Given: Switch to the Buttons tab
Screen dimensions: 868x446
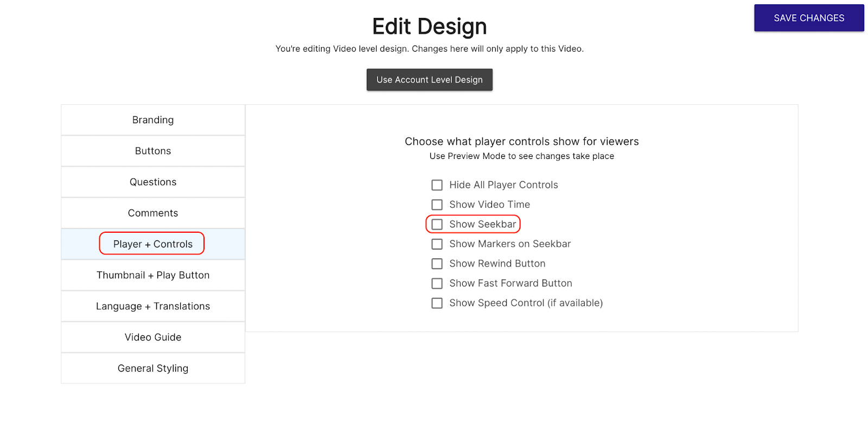Looking at the screenshot, I should [x=153, y=151].
